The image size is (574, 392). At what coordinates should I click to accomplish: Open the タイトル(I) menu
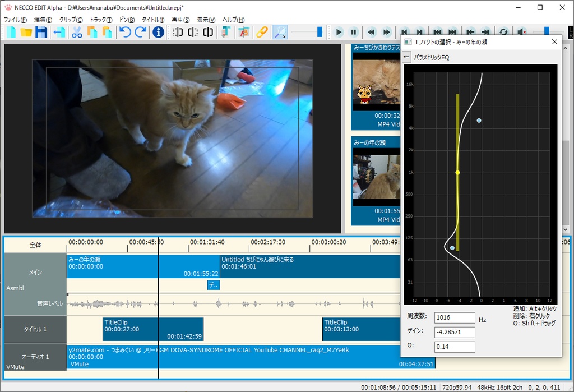[x=153, y=20]
